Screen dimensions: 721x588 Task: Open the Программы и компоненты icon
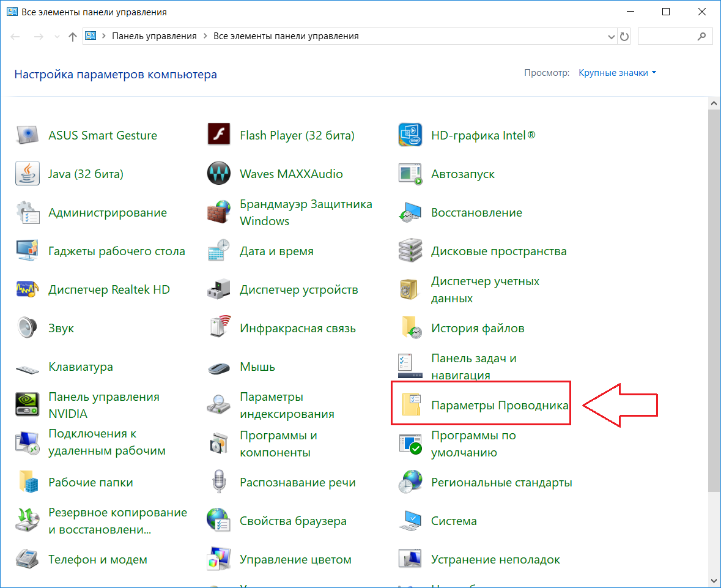219,444
